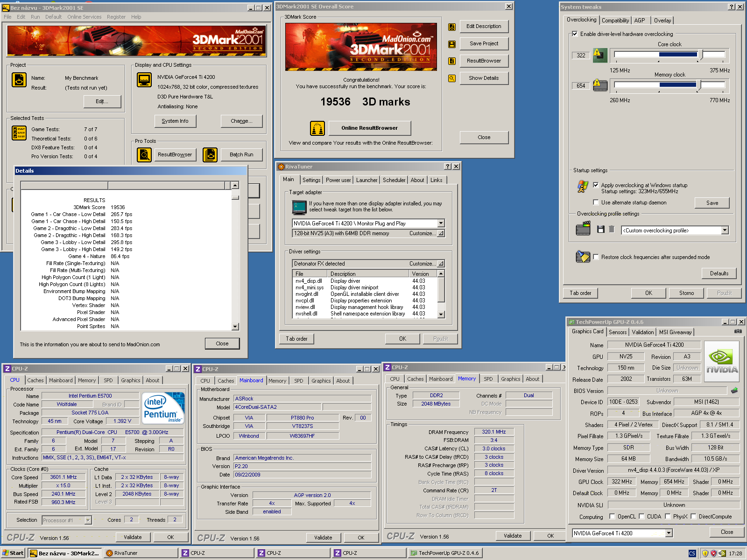Open the CPU-Z Processor #1 selection dropdown
Viewport: 747px width, 560px height.
pyautogui.click(x=88, y=520)
